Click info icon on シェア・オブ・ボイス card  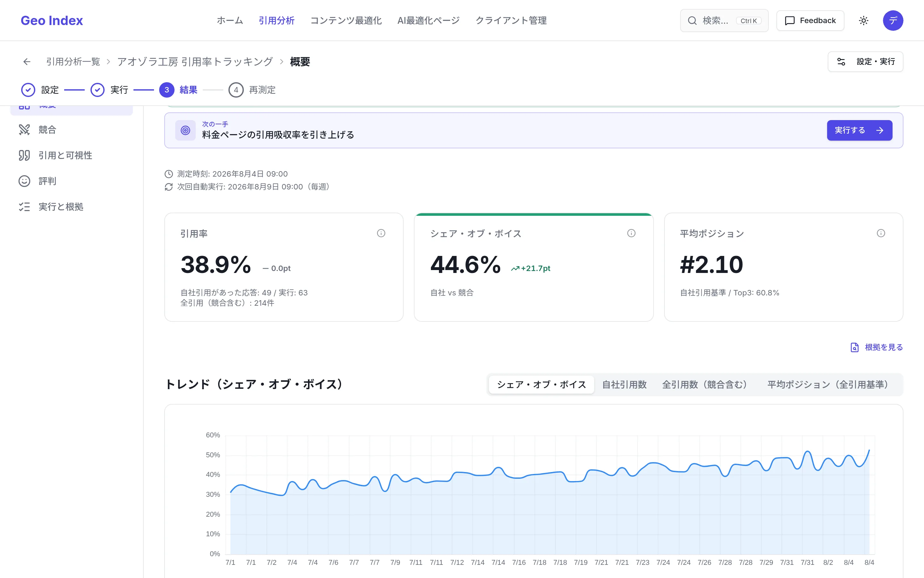(631, 233)
